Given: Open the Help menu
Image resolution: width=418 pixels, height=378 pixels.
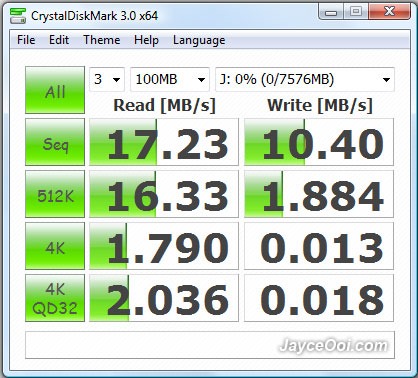Looking at the screenshot, I should 146,40.
